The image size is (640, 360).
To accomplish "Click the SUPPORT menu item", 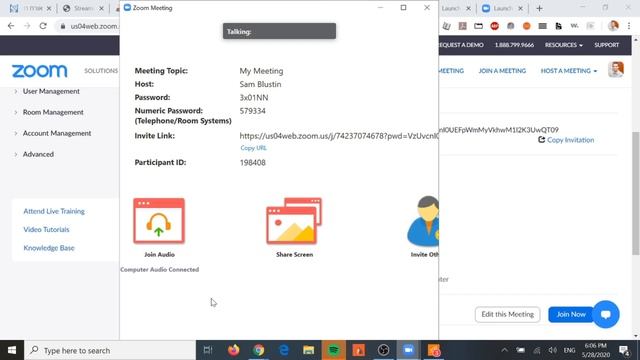I will (x=607, y=45).
